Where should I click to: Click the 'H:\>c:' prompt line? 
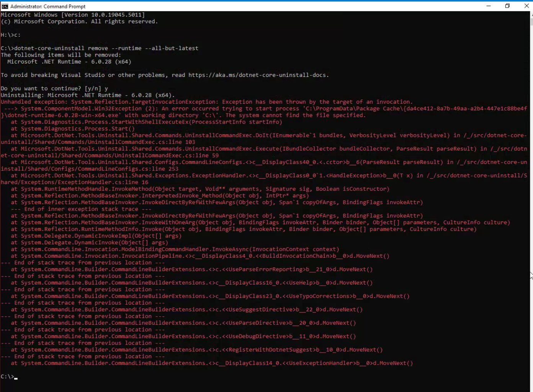11,35
